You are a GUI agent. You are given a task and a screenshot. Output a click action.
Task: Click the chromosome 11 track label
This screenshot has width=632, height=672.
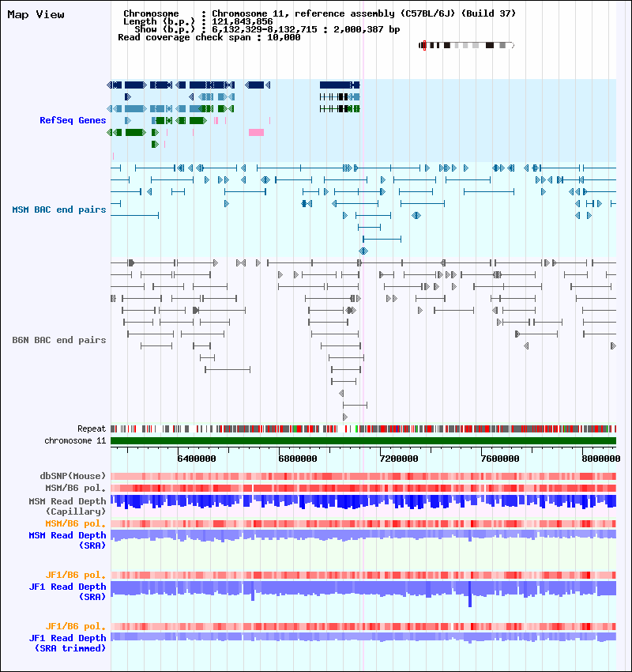(75, 440)
